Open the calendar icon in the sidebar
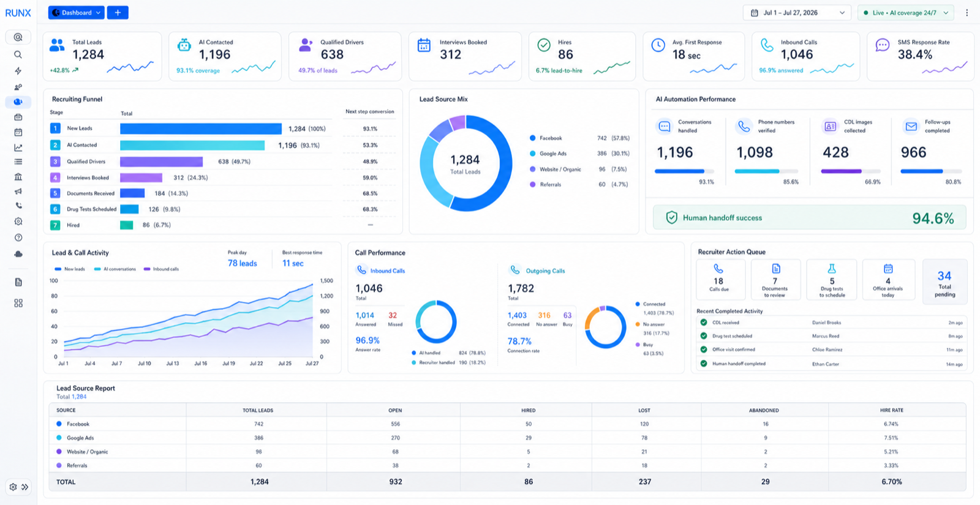 [x=18, y=132]
